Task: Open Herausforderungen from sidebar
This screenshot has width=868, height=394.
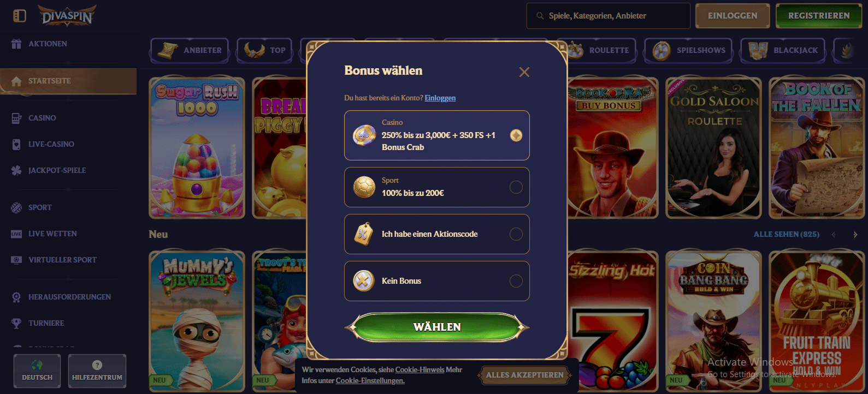Action: [x=68, y=297]
